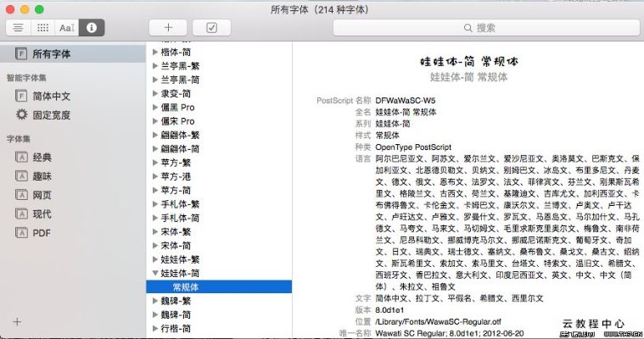This screenshot has height=339, width=644.
Task: Add a new collection with bottom-left plus
Action: tap(17, 322)
